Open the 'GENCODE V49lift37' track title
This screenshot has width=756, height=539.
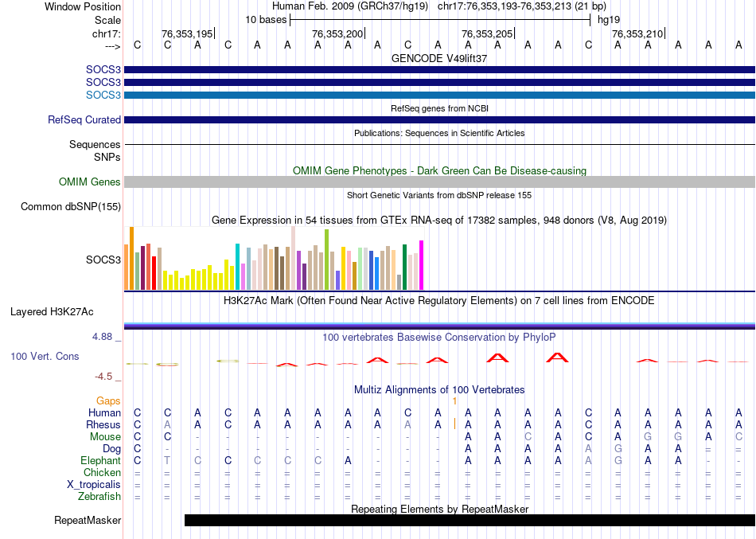[439, 58]
